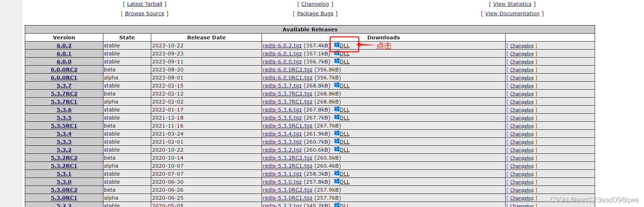The image size is (644, 207).
Task: Open version 6.0.0 release page
Action: pos(64,62)
